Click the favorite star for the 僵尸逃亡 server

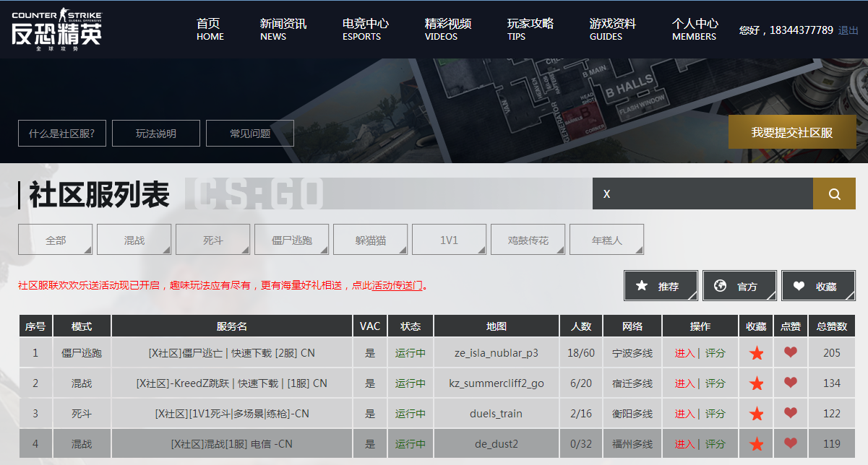tap(756, 352)
